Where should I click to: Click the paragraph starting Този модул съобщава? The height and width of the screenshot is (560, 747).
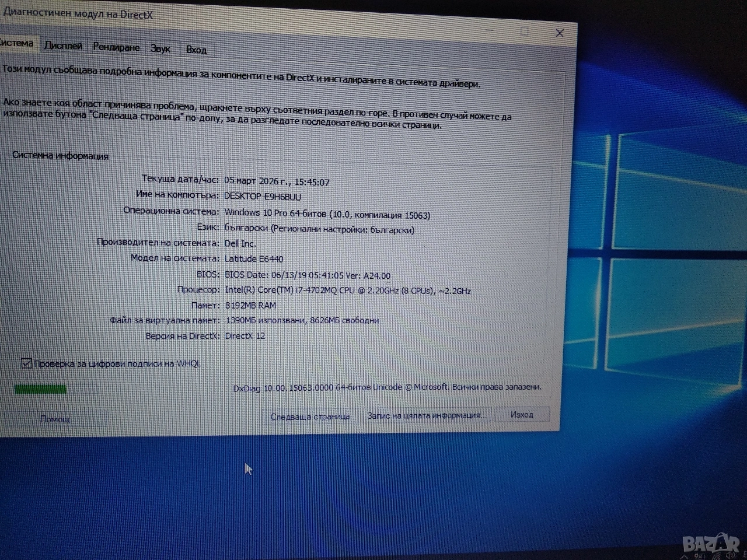pyautogui.click(x=242, y=76)
